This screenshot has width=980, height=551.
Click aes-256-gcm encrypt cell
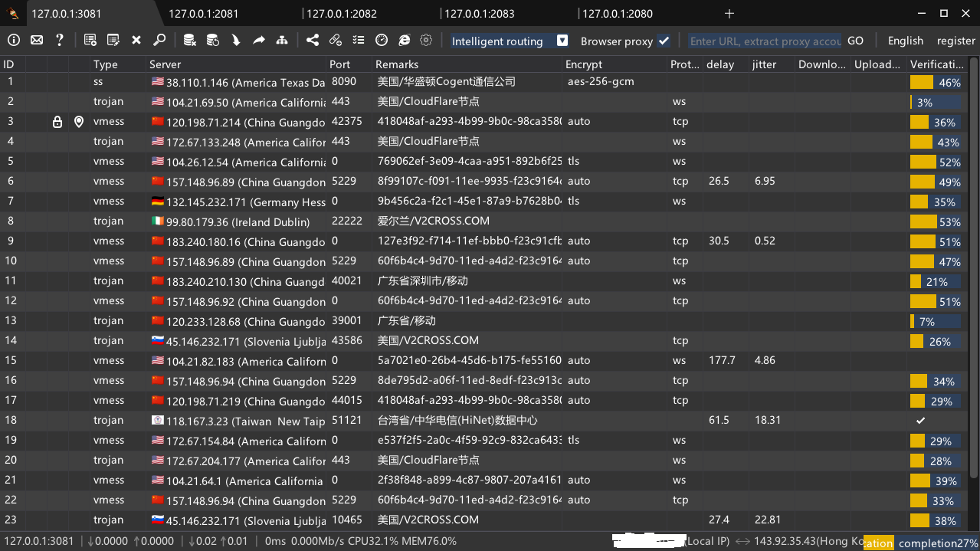coord(601,81)
